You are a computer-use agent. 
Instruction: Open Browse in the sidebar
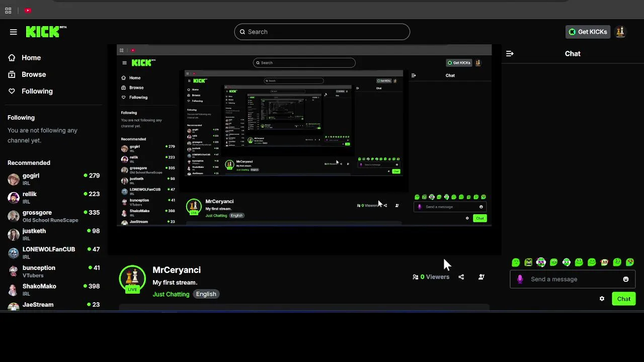34,74
